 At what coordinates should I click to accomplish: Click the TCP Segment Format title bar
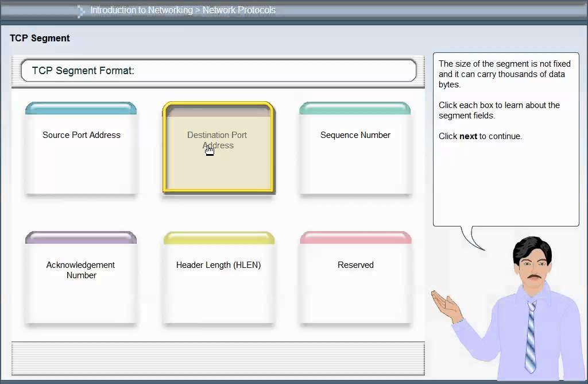pos(218,71)
